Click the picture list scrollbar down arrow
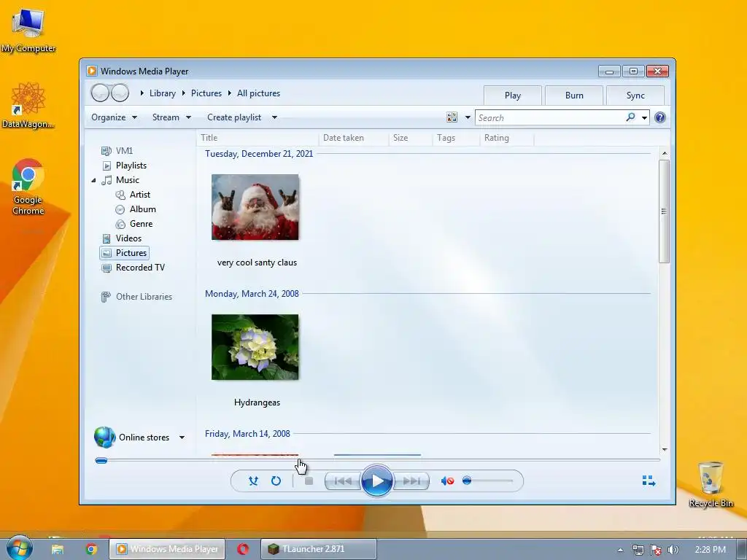This screenshot has width=747, height=560. click(664, 449)
